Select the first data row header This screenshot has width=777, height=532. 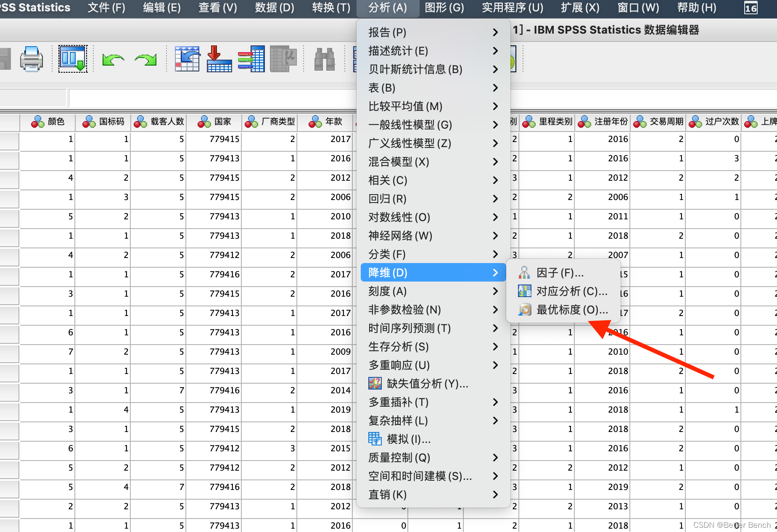tap(9, 141)
